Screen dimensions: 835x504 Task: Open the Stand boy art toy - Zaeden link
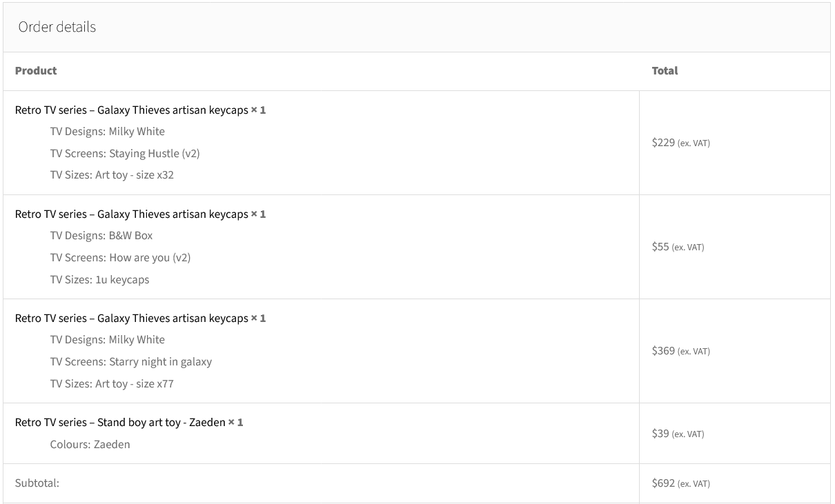(120, 423)
